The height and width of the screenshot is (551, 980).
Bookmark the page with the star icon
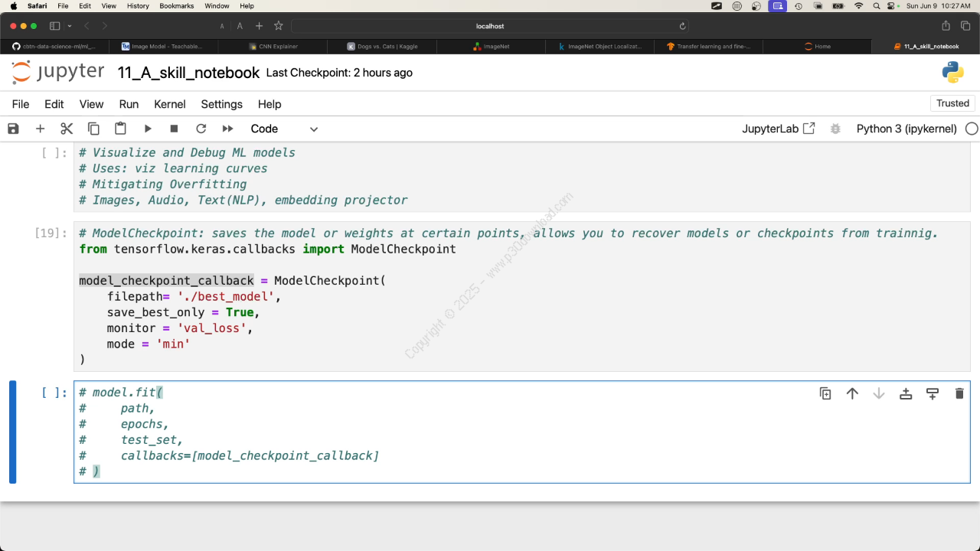[x=279, y=26]
